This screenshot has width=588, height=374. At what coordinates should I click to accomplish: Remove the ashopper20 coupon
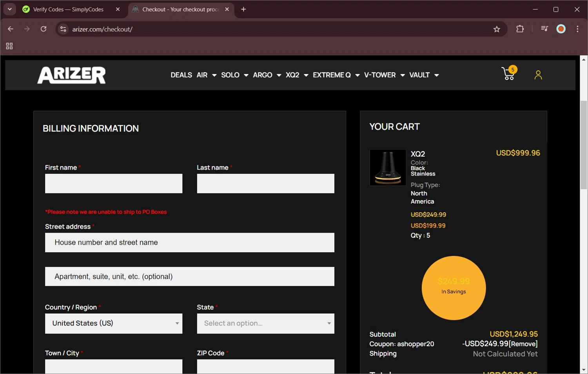point(523,344)
